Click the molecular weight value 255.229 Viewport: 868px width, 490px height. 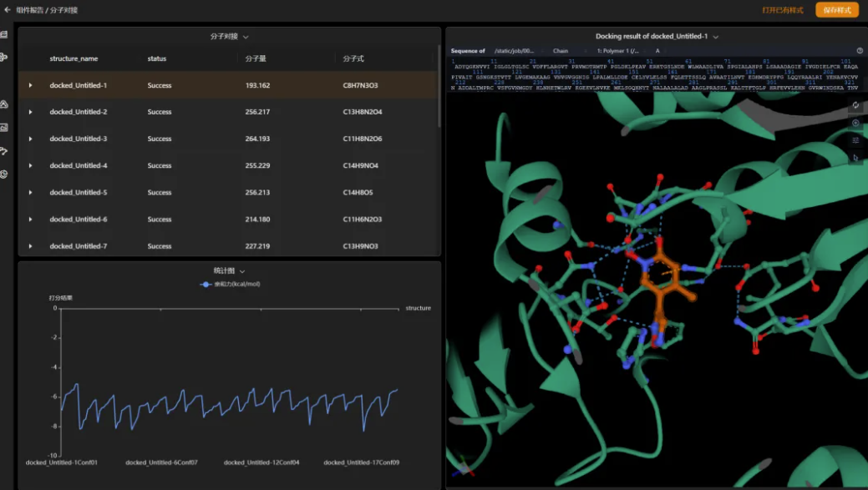coord(257,165)
